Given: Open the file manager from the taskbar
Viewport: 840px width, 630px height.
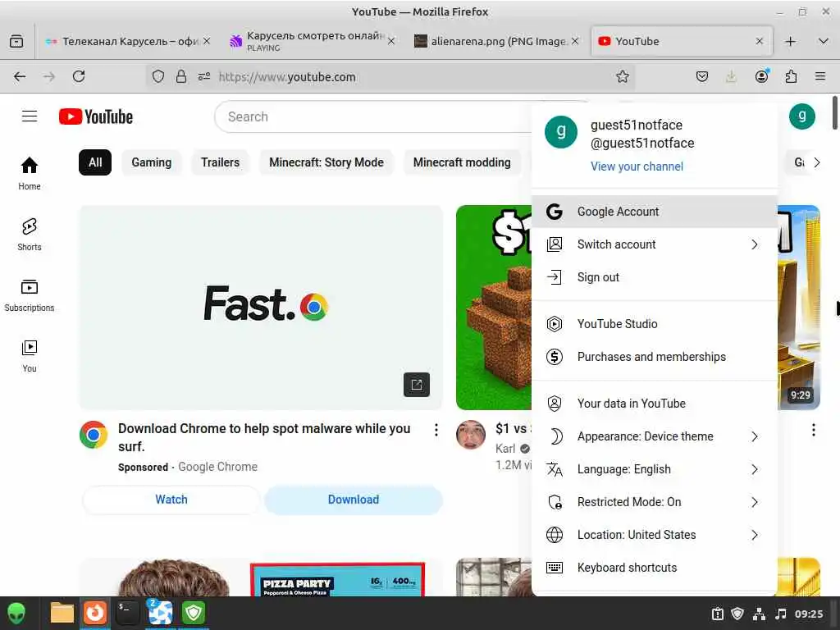Looking at the screenshot, I should (x=62, y=613).
